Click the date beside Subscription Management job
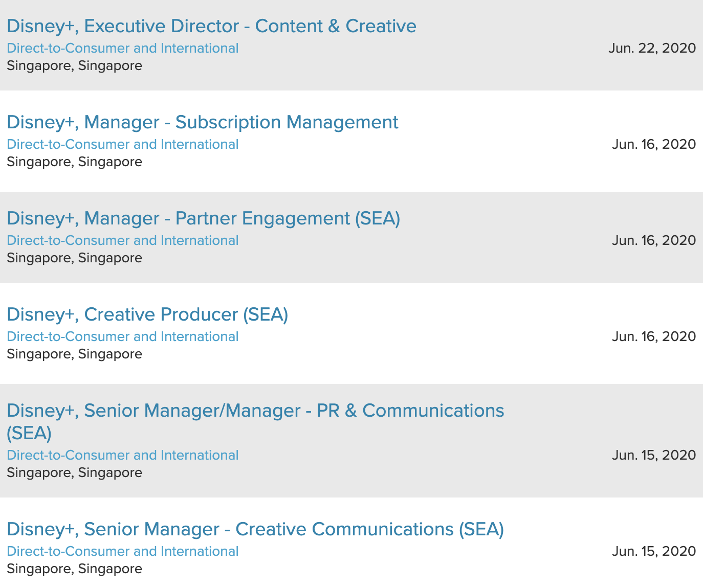703x588 pixels. pyautogui.click(x=653, y=145)
